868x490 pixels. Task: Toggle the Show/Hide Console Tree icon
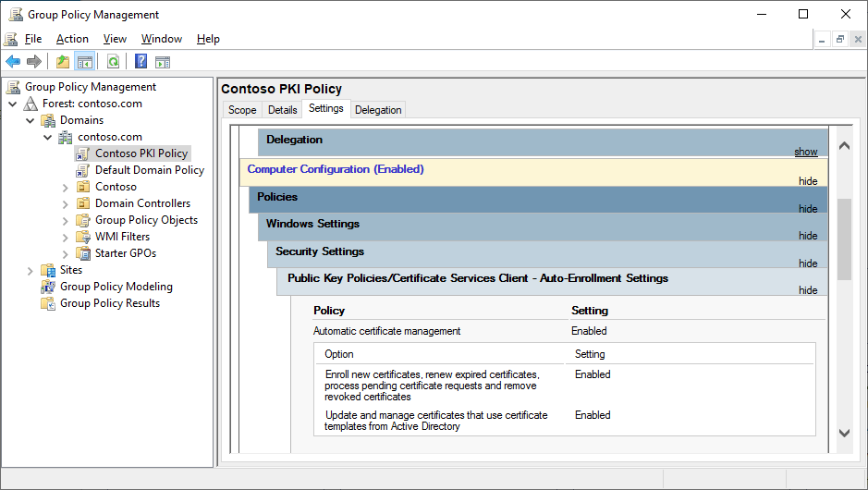(84, 62)
